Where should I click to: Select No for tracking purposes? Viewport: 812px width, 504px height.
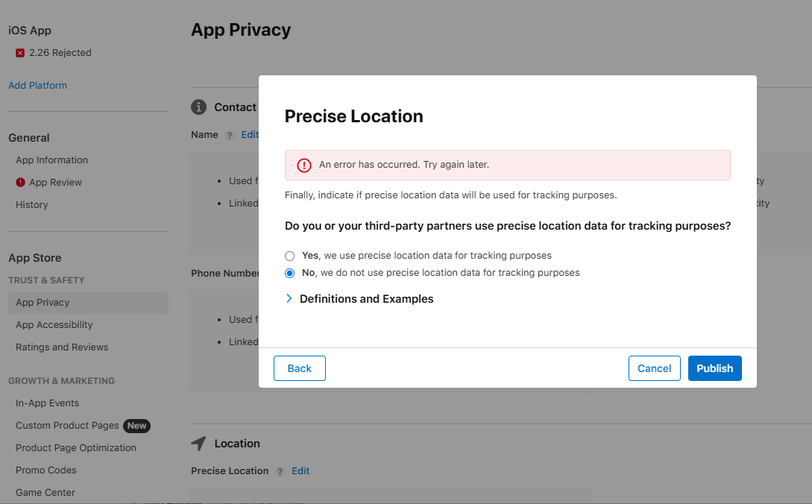click(x=290, y=273)
